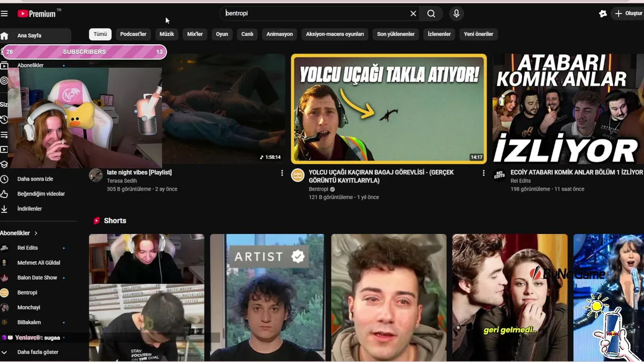
Task: Open Atabari Komik Anlar thumbnail
Action: tap(569, 109)
